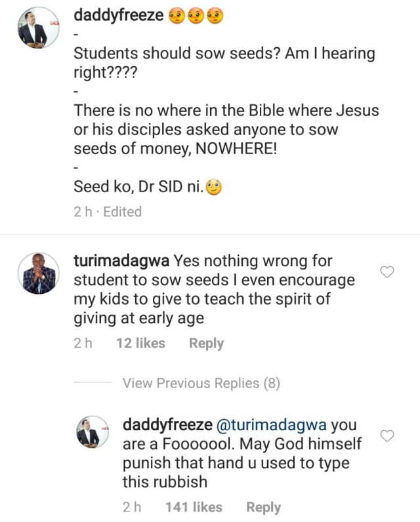
Task: Tap the "2 h · Edited" caption timestamp
Action: [108, 211]
